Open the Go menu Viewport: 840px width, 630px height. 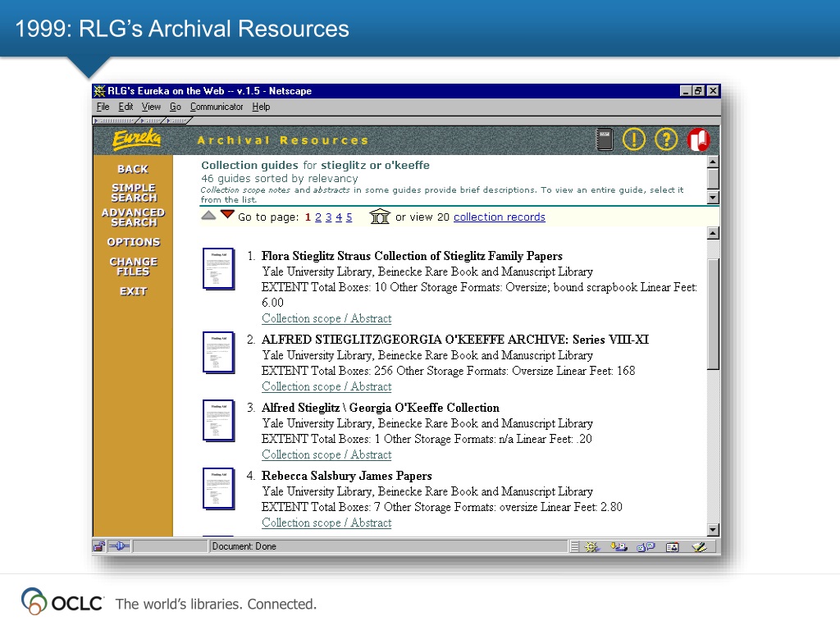tap(176, 107)
